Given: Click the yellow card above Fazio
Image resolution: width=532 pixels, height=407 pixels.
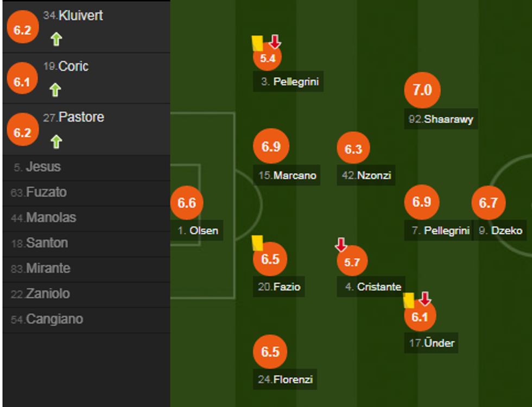Looking at the screenshot, I should click(x=257, y=242).
